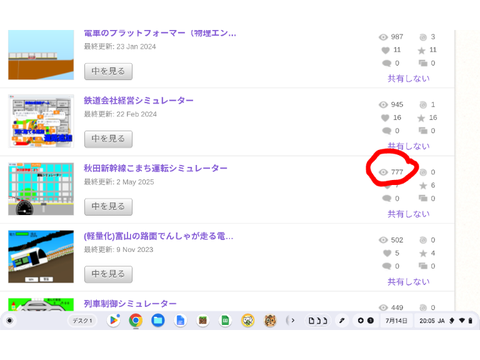This screenshot has height=360, width=480.
Task: Click 中を見る for 秋田新幹線こまち運転シミュレーター
Action: 108,207
